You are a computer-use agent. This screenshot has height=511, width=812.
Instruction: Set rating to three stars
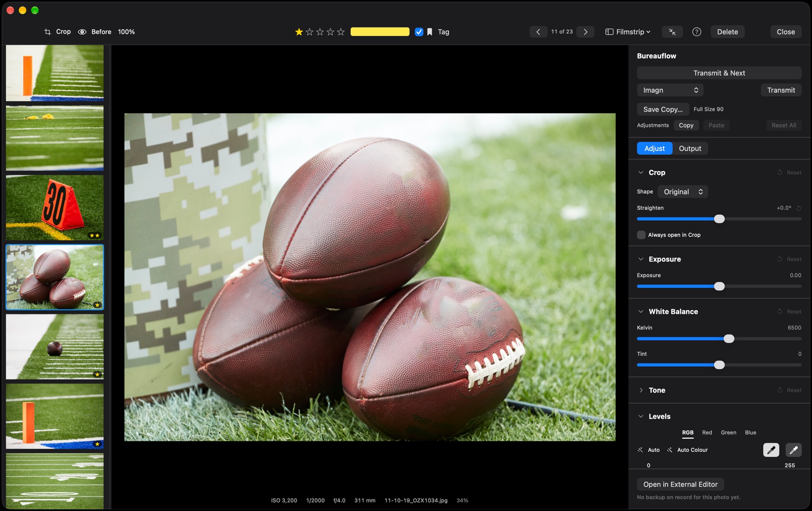pos(320,32)
